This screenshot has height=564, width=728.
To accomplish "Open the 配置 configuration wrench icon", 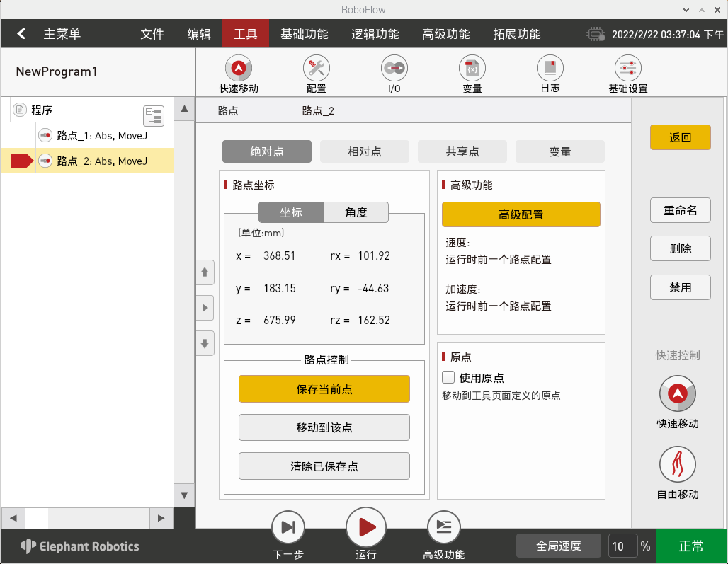I will 316,69.
